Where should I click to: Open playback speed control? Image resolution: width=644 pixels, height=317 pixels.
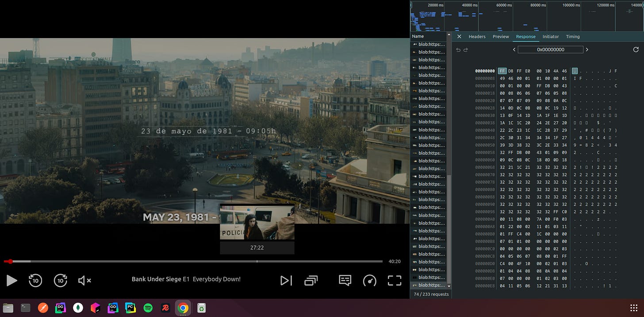coord(369,280)
